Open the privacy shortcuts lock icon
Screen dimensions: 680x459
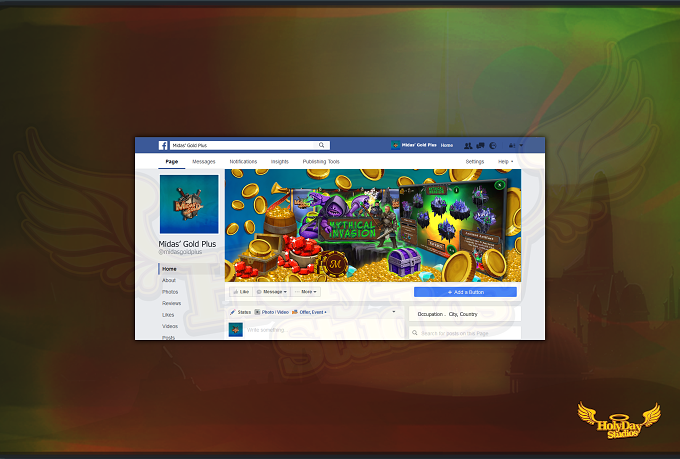click(512, 146)
